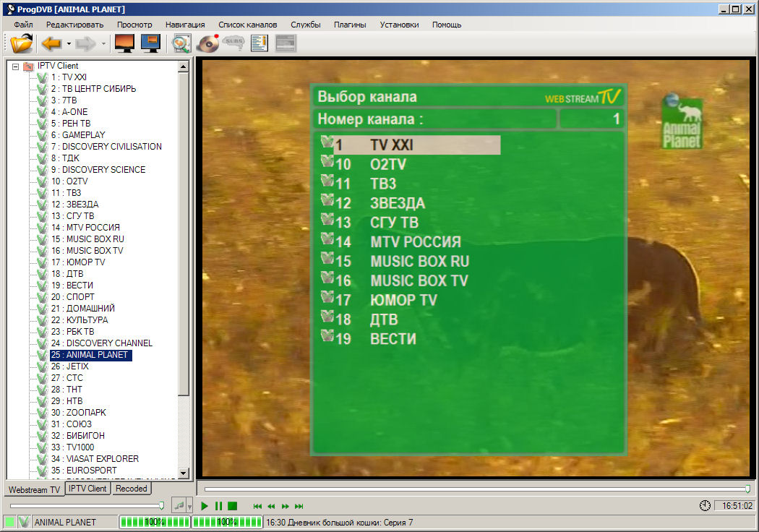Select channel 14 : MTV РОССИЯ in tree
759x532 pixels.
[85, 228]
